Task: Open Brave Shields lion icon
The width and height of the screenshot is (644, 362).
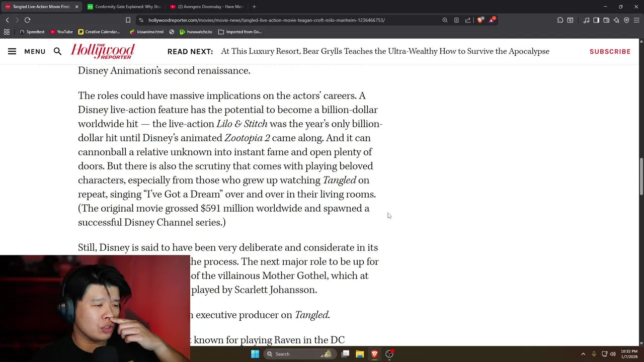Action: [480, 20]
